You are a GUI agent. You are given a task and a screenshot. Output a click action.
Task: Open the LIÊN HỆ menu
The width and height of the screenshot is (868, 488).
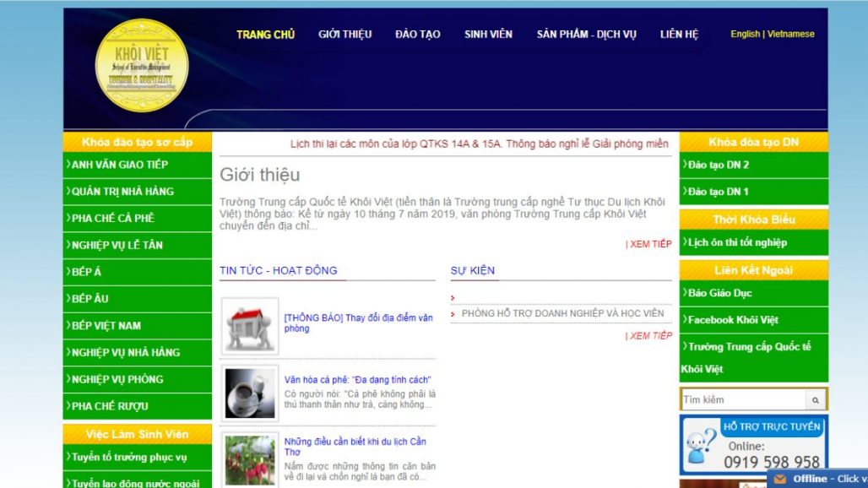(679, 35)
